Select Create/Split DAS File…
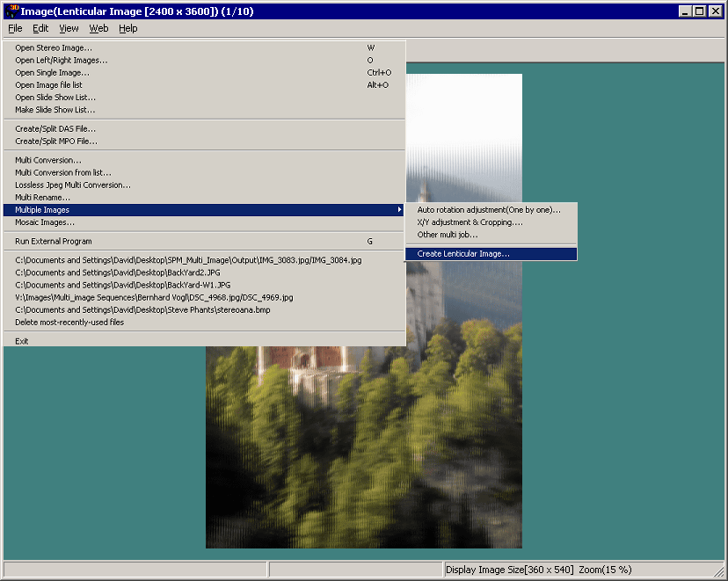The height and width of the screenshot is (581, 728). pyautogui.click(x=204, y=129)
